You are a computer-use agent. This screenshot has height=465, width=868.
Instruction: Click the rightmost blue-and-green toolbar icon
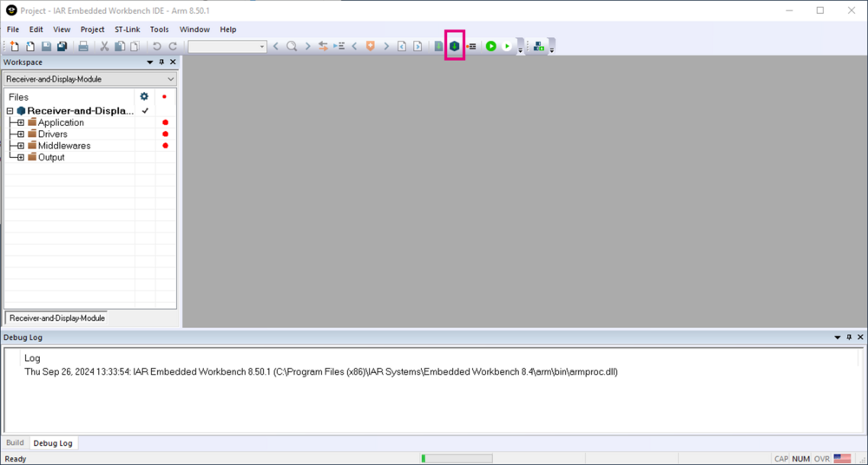pyautogui.click(x=539, y=47)
